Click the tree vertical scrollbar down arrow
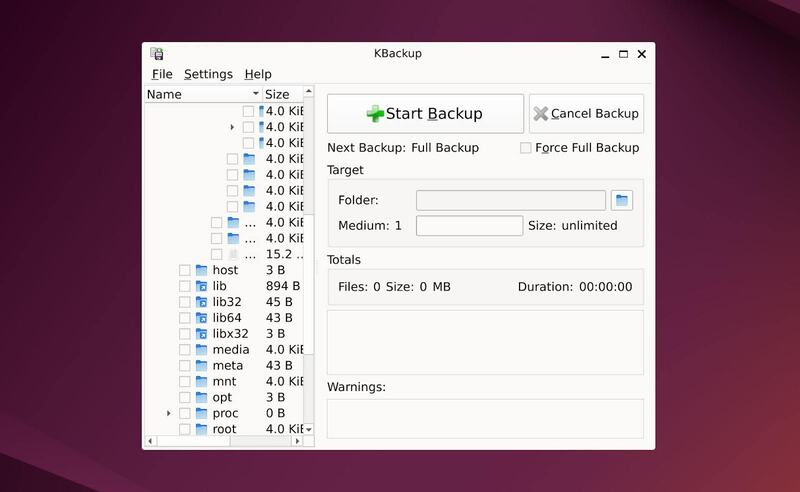 point(309,429)
